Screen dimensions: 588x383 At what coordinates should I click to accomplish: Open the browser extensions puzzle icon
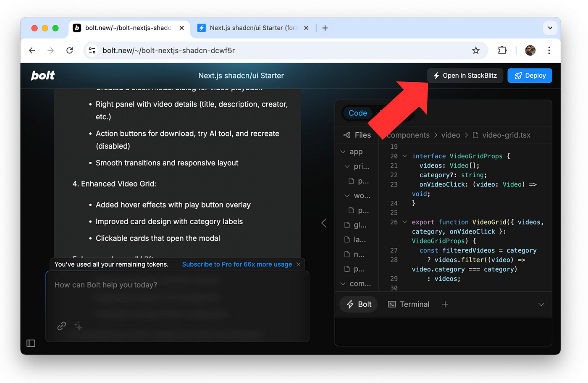coord(502,50)
